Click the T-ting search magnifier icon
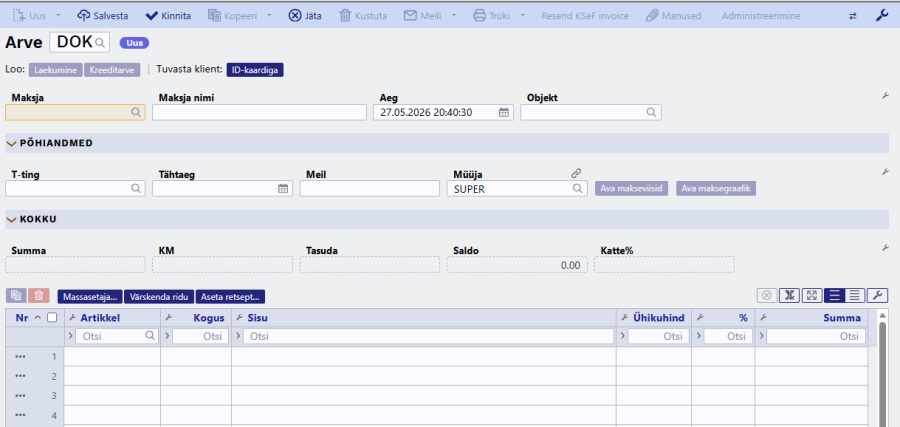The height and width of the screenshot is (427, 900). 136,188
